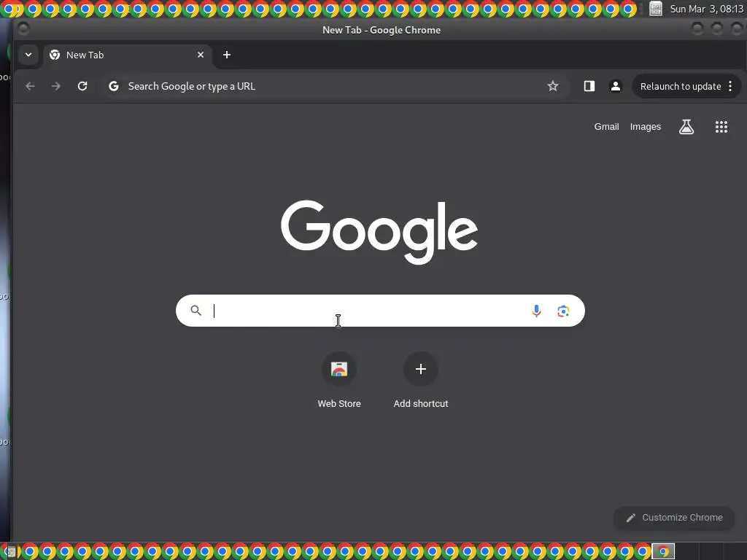The height and width of the screenshot is (560, 747).
Task: Search by image with Google Lens icon
Action: coord(563,311)
